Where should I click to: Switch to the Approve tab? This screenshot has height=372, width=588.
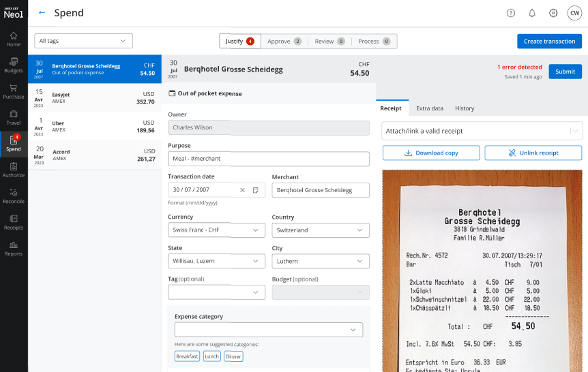pyautogui.click(x=284, y=41)
